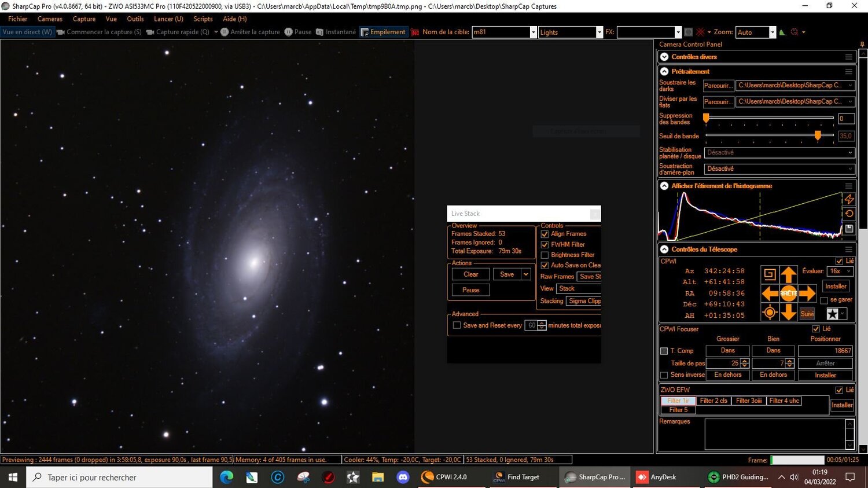Click the red focus-assistant icon beside the histogram icon
Screen dimensions: 868x488
pyautogui.click(x=795, y=32)
